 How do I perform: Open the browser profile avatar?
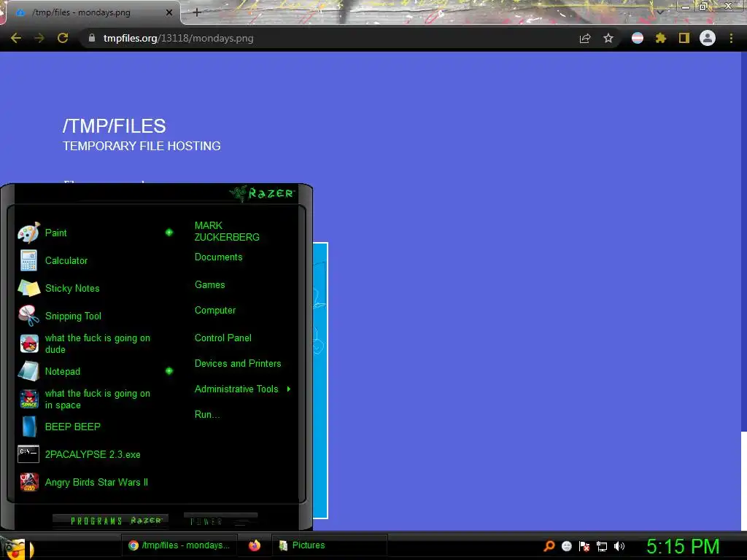point(708,38)
